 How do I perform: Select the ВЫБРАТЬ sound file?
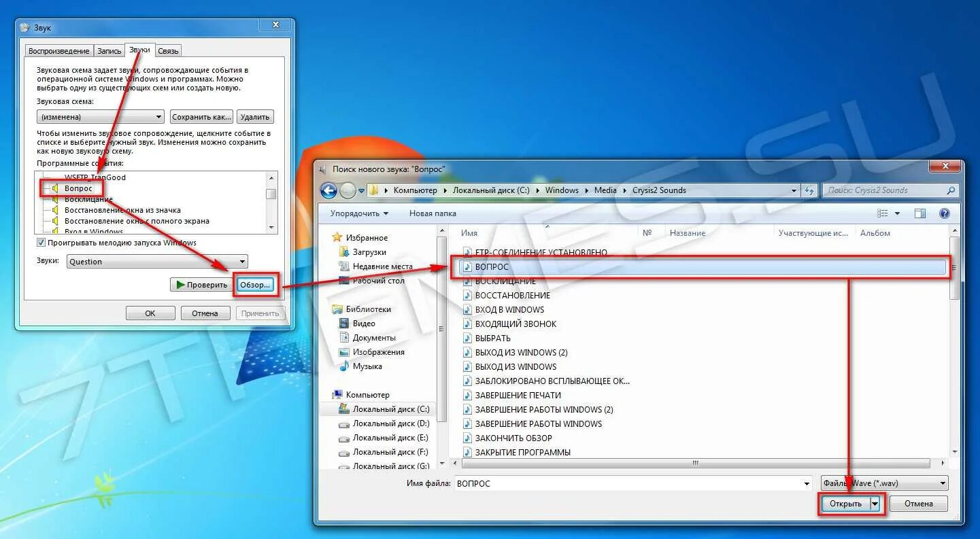[492, 338]
